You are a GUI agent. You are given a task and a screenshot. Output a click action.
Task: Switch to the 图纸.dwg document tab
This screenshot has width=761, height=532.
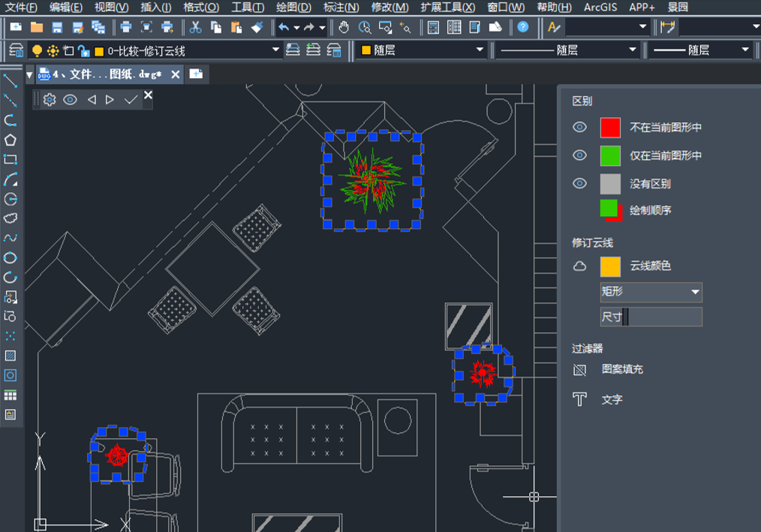click(107, 74)
